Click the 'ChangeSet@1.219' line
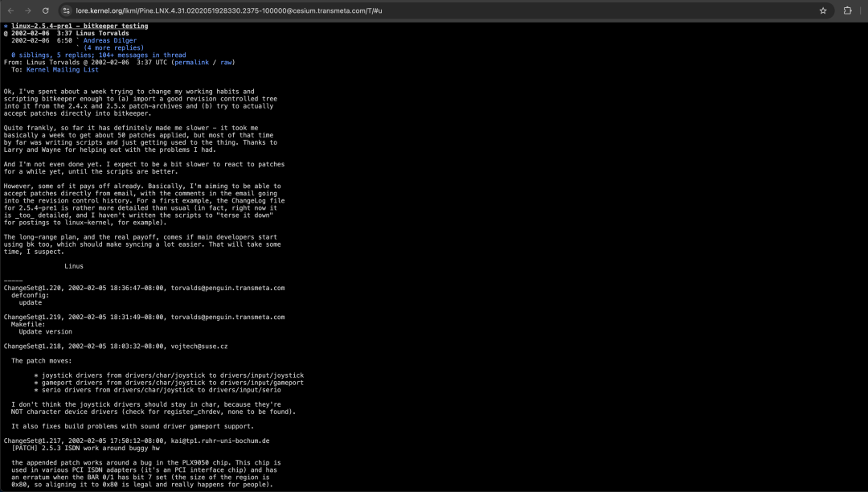Viewport: 868px width, 492px height. [144, 317]
